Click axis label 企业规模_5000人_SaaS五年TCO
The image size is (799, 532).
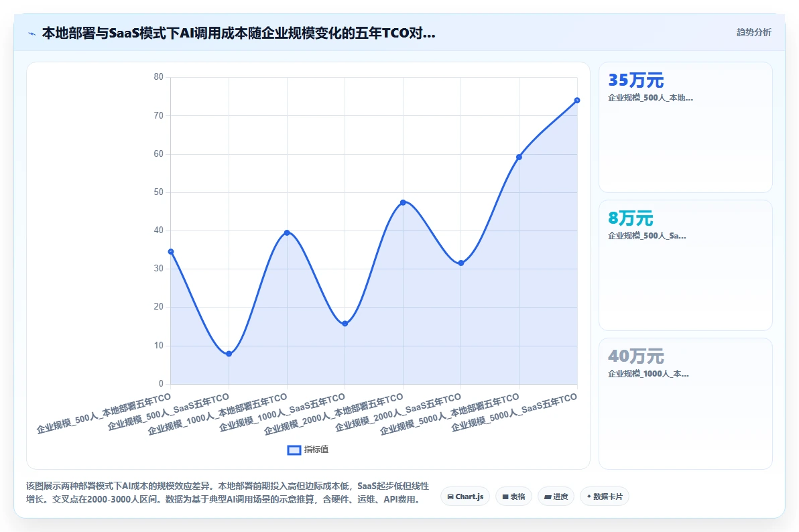pyautogui.click(x=515, y=412)
